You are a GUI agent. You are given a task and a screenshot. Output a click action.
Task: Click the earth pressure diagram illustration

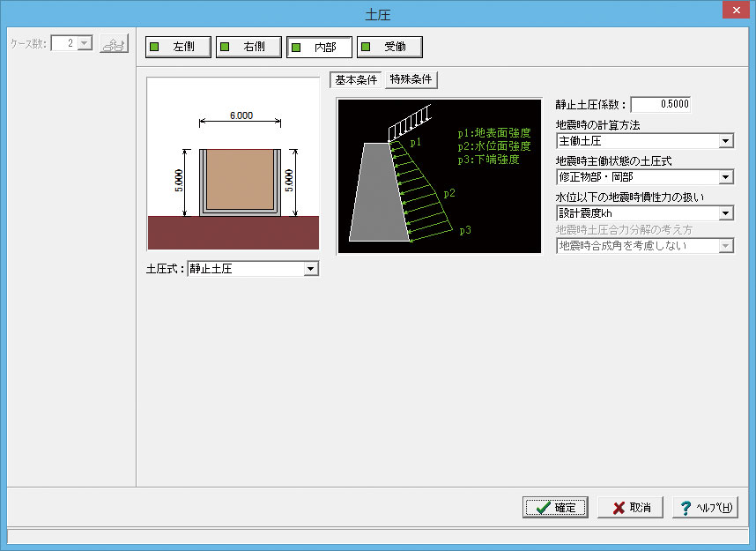pyautogui.click(x=440, y=176)
